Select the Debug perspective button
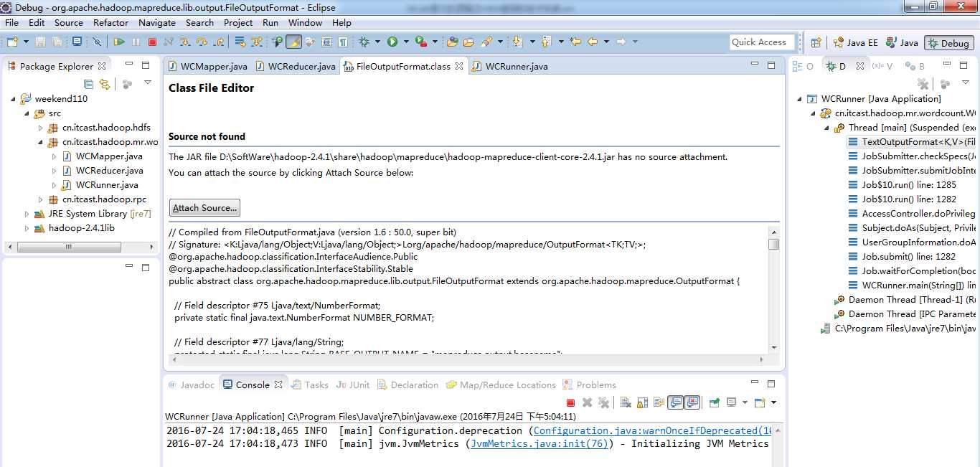Image resolution: width=980 pixels, height=467 pixels. coord(948,43)
